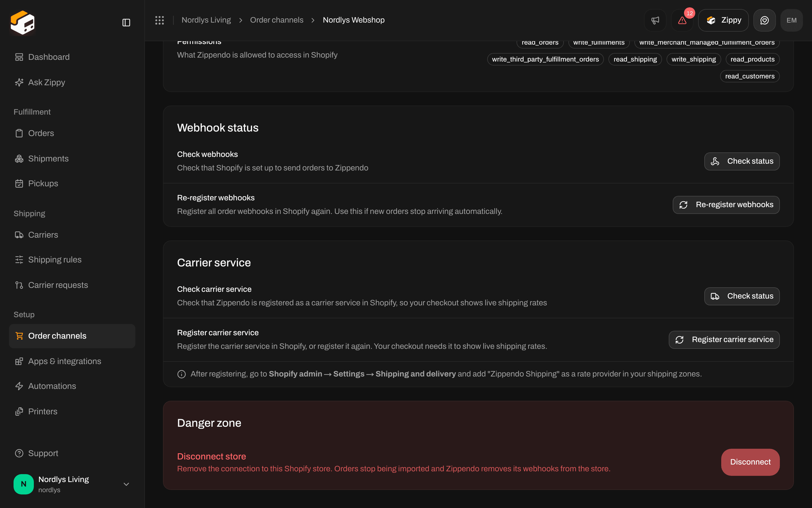
Task: Open Carriers page
Action: 72,235
